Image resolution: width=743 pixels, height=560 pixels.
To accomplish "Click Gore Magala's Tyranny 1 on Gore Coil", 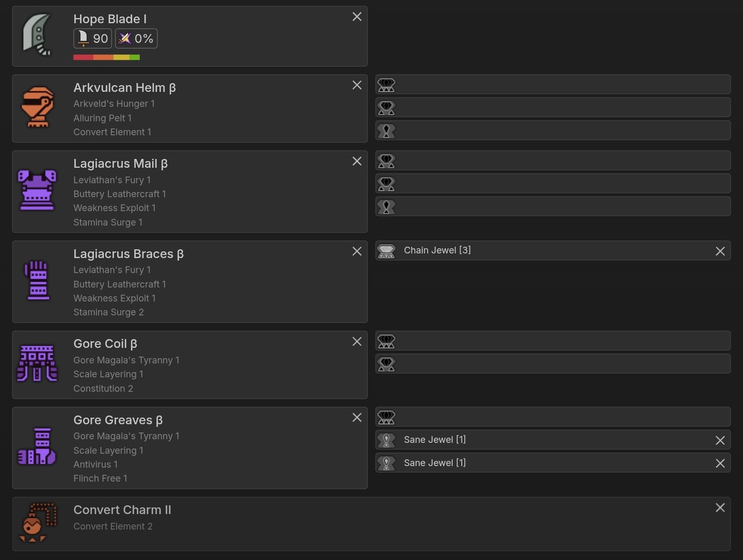I will (126, 360).
